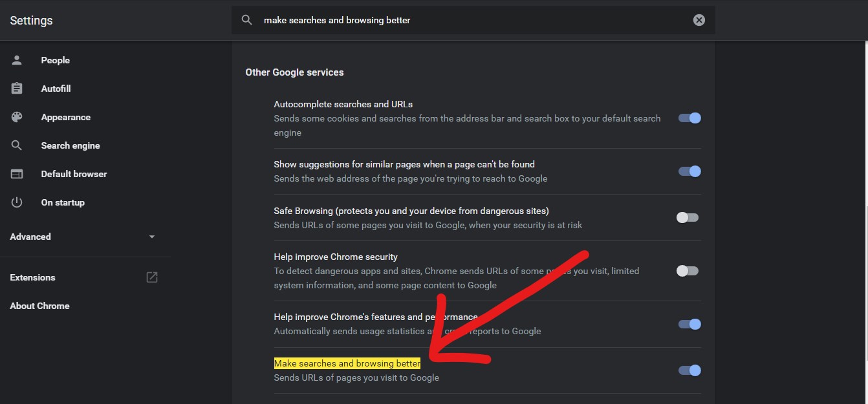The width and height of the screenshot is (868, 404).
Task: Expand the Advanced section arrow
Action: 152,237
